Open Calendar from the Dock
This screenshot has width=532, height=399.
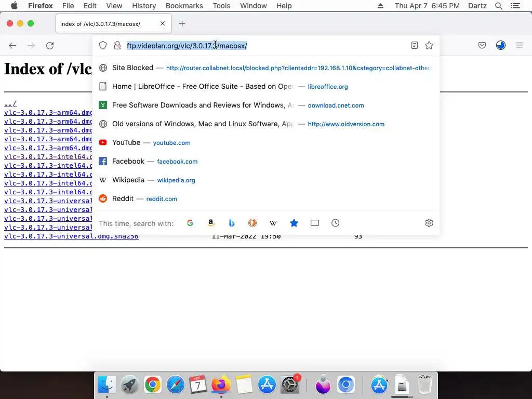tap(198, 385)
